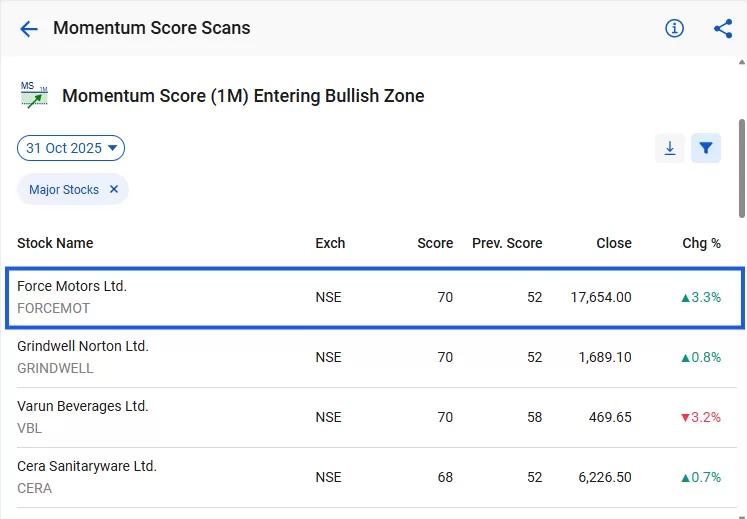
Task: Sort by Exch column header
Action: point(330,243)
